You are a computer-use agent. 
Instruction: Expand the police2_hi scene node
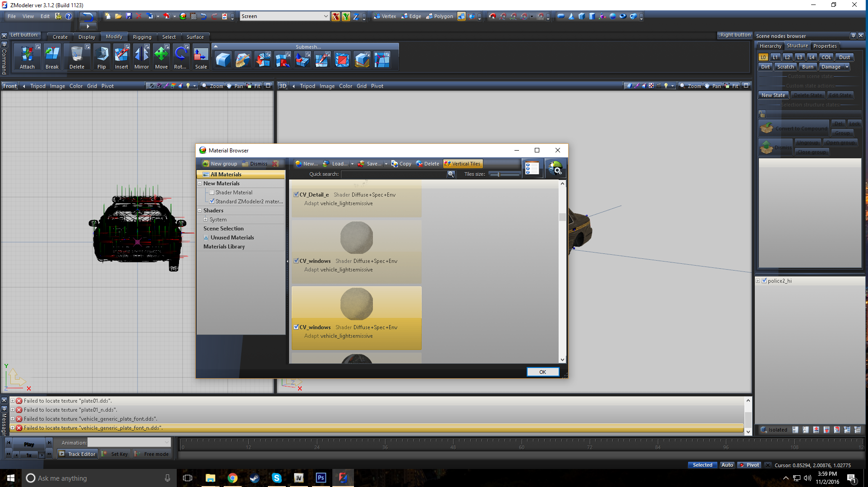click(758, 281)
